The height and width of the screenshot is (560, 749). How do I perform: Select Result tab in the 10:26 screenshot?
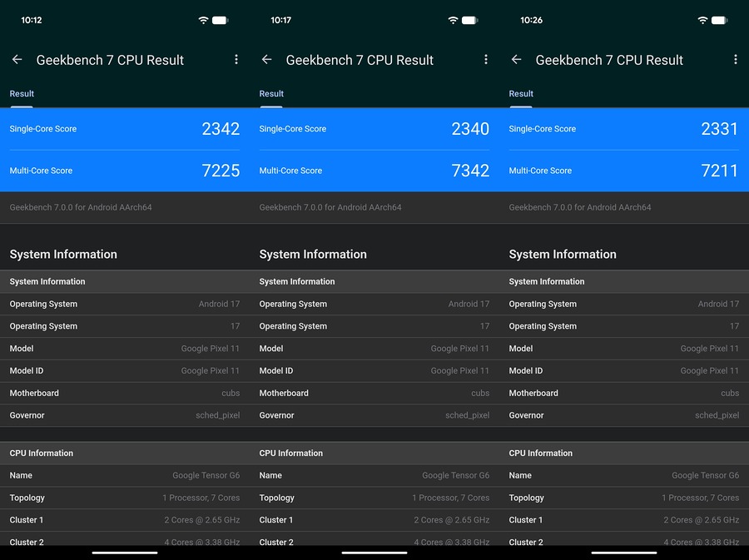click(x=521, y=94)
